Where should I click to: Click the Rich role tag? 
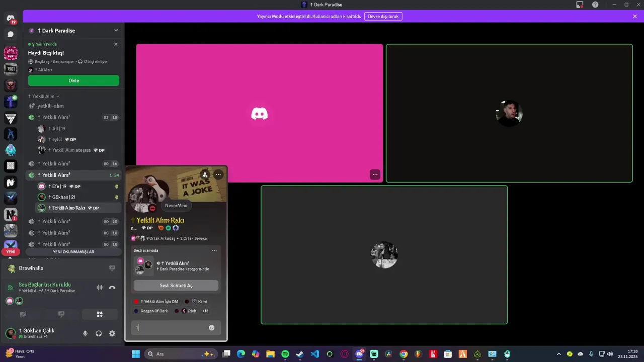coord(186,311)
